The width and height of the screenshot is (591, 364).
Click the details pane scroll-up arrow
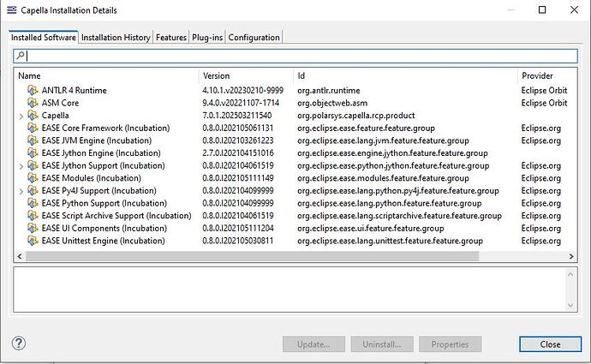pyautogui.click(x=570, y=274)
